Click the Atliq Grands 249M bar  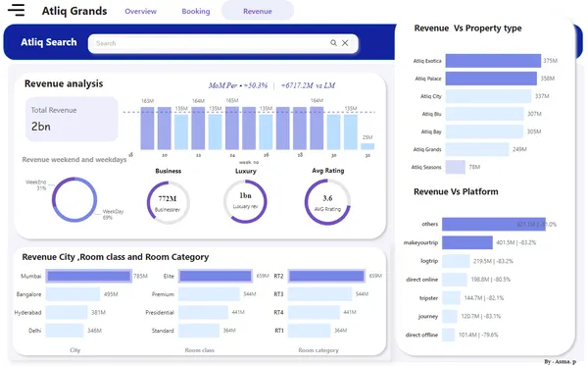pyautogui.click(x=477, y=149)
